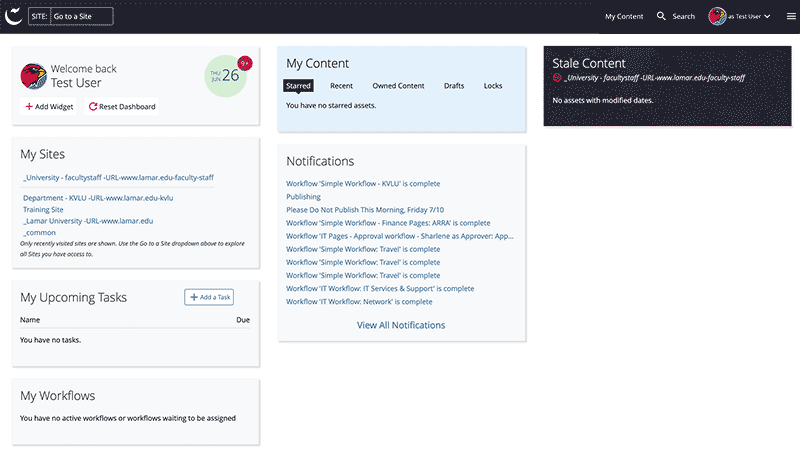The width and height of the screenshot is (800, 456).
Task: Click the Add a Task button
Action: [x=209, y=297]
